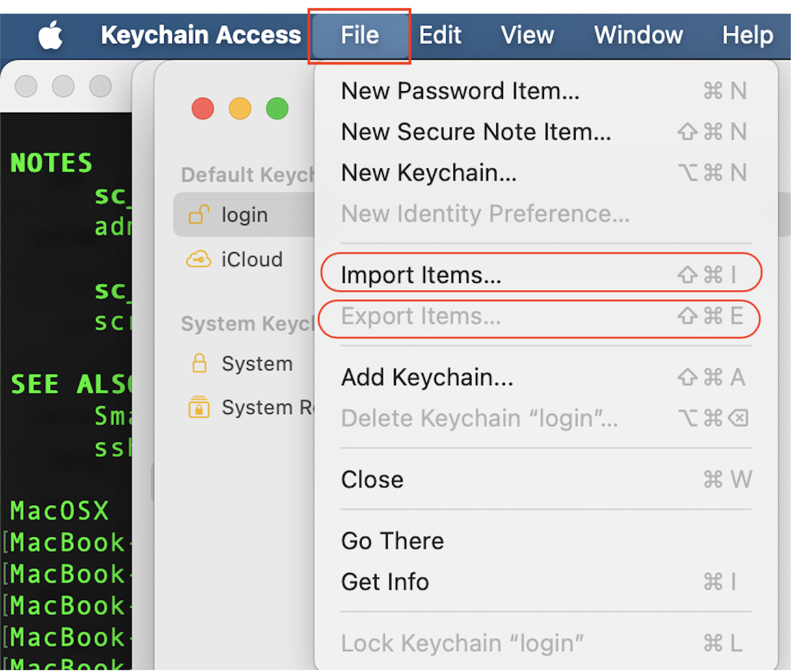Click the Keychain Access app menu

(200, 35)
